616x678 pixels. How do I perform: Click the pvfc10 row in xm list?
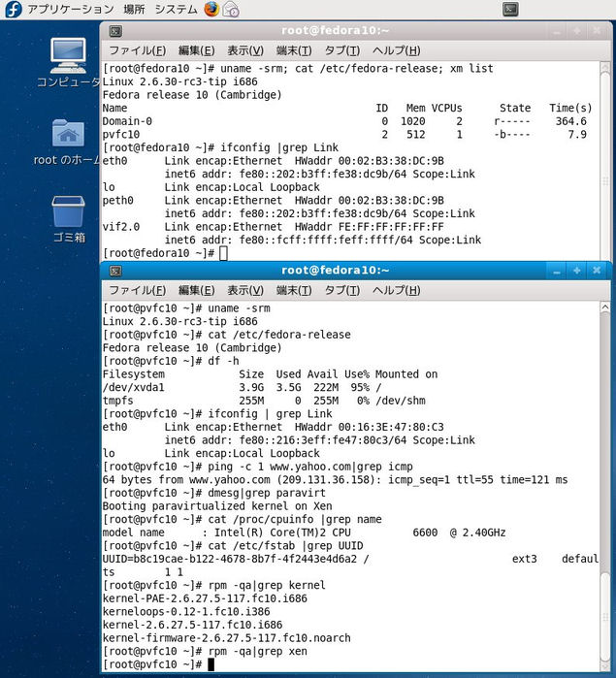[x=344, y=135]
